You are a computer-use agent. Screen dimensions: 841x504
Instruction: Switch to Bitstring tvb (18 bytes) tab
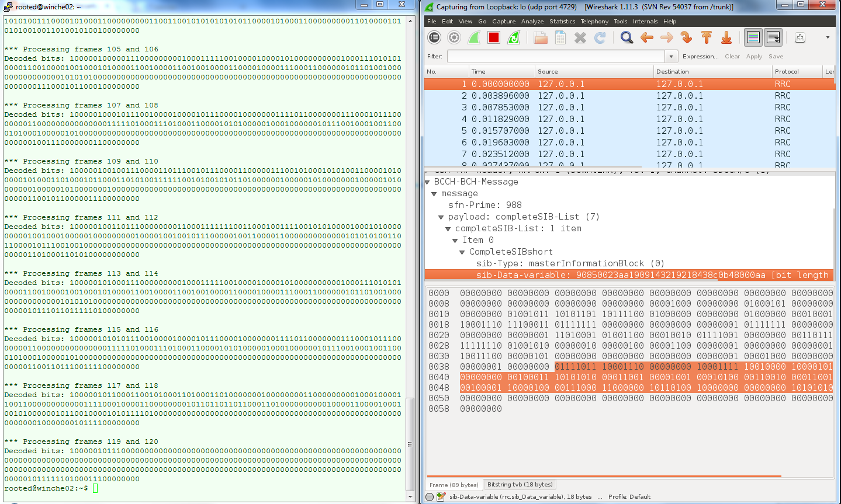520,485
